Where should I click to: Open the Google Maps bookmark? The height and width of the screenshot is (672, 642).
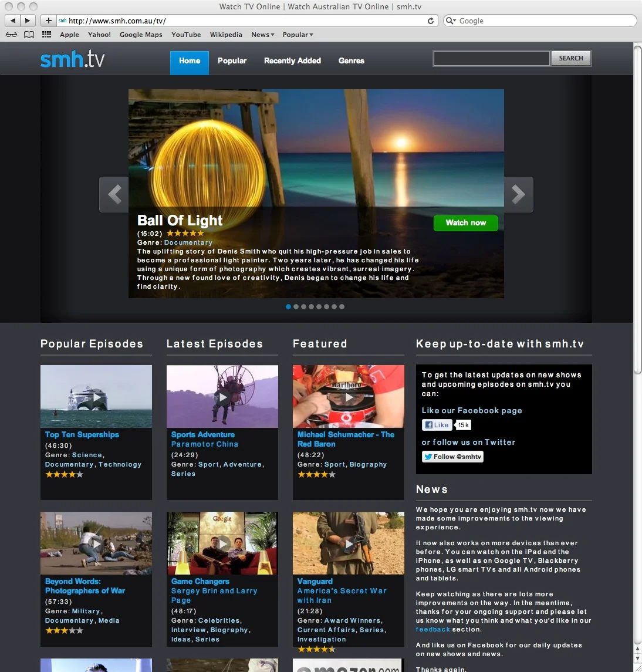(141, 35)
